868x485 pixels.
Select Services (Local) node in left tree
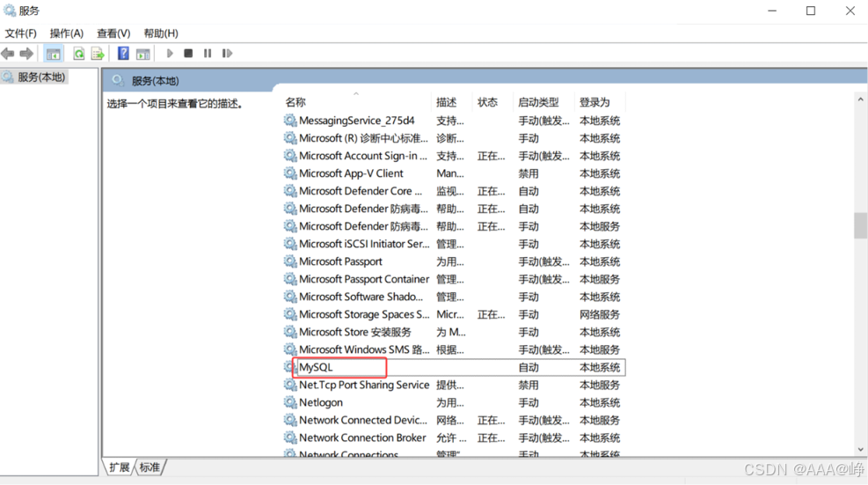[34, 77]
